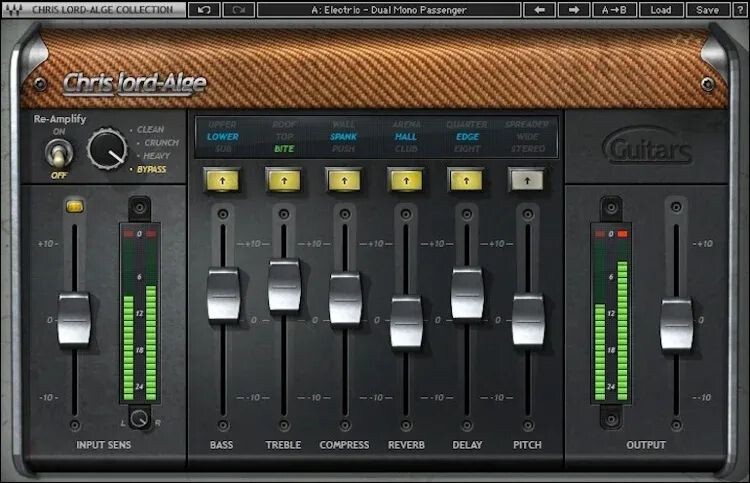Click the Treble fader handle

click(x=284, y=285)
